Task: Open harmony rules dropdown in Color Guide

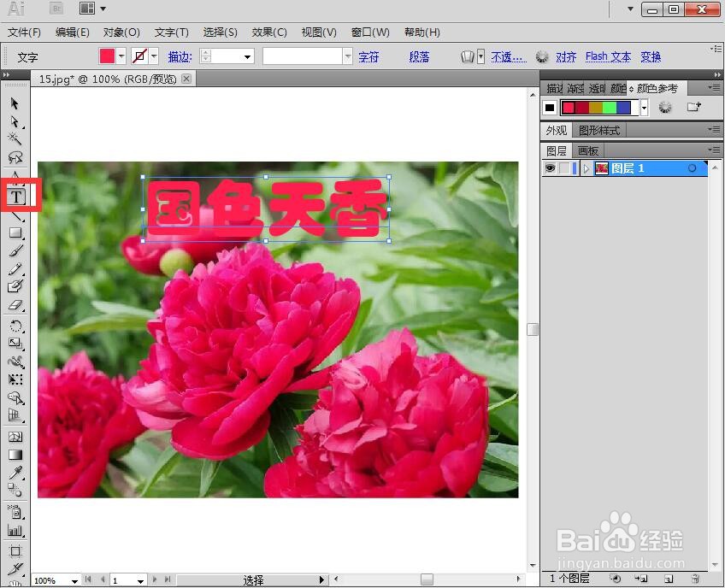Action: (644, 108)
